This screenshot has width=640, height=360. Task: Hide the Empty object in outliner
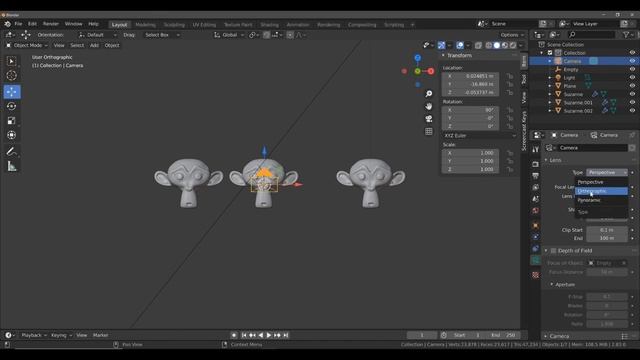[x=632, y=69]
